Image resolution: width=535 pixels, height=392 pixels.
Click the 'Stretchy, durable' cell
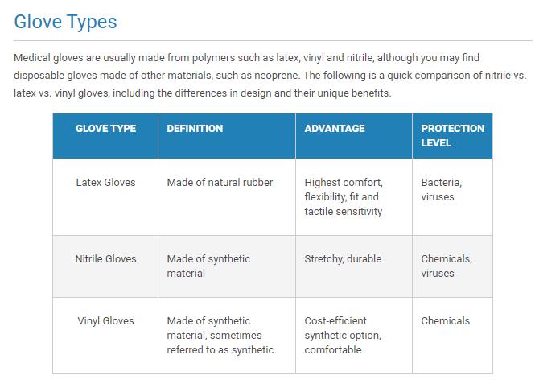click(343, 259)
